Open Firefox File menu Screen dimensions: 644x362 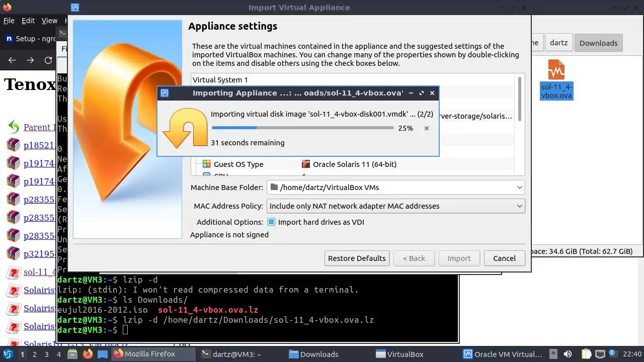coord(9,21)
